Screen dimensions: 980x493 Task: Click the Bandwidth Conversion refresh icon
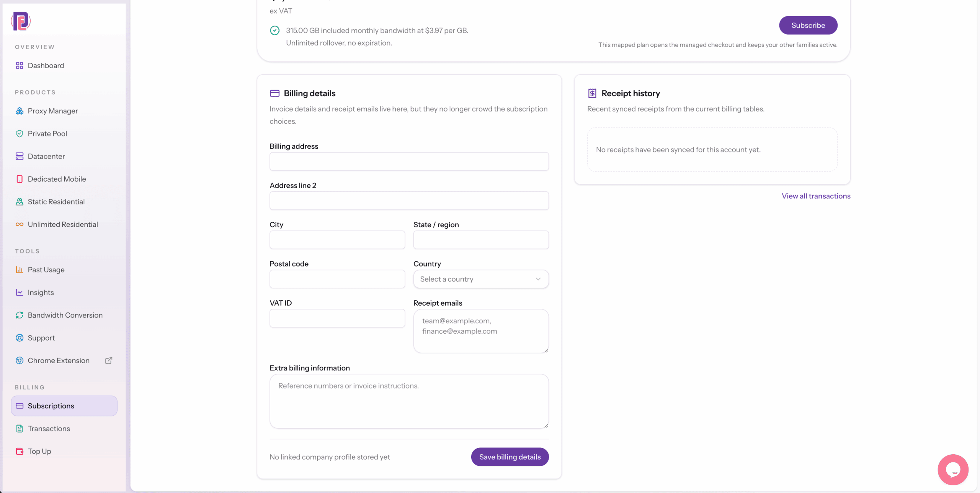coord(20,315)
